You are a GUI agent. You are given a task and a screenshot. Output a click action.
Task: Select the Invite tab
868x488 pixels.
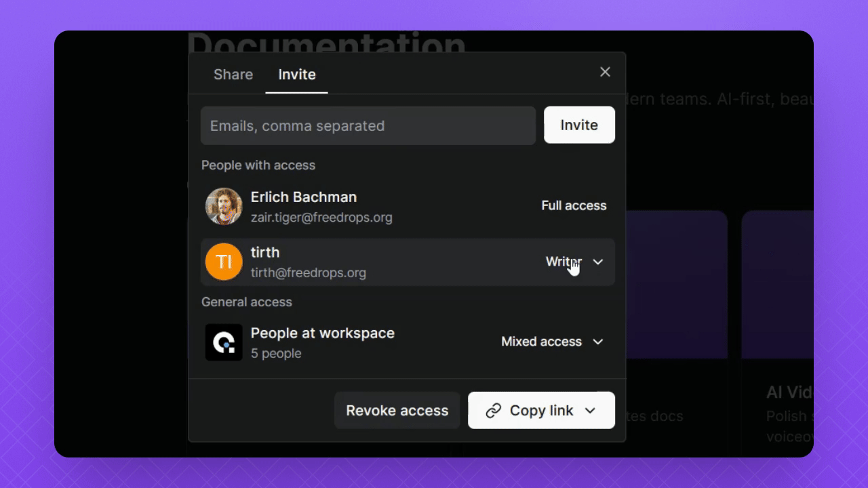tap(297, 75)
